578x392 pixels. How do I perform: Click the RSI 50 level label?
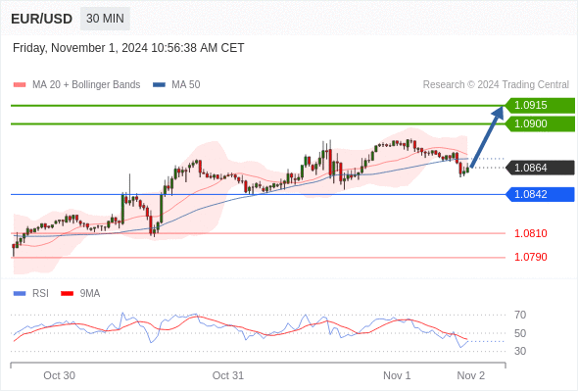(x=520, y=333)
